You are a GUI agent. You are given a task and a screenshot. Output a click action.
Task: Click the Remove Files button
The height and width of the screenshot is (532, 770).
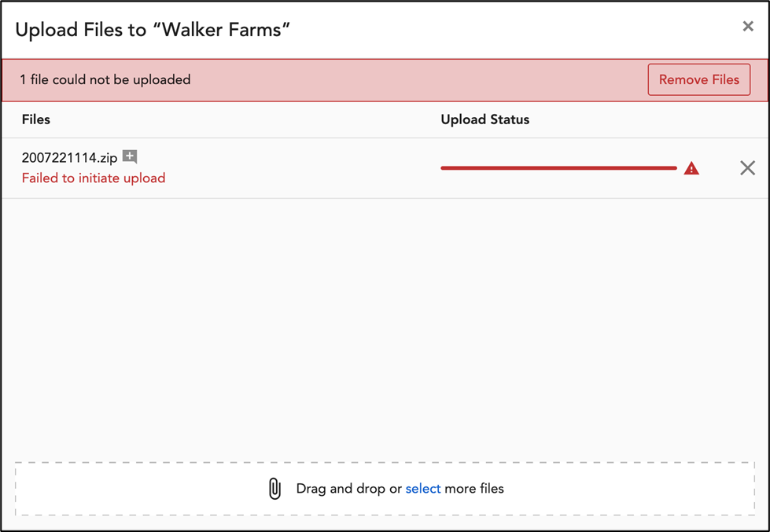(698, 79)
